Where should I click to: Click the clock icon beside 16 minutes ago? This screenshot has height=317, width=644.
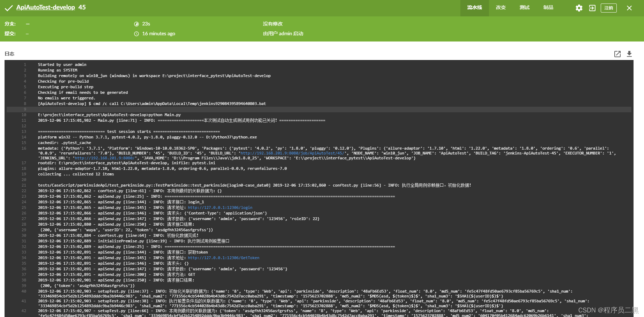tap(136, 34)
